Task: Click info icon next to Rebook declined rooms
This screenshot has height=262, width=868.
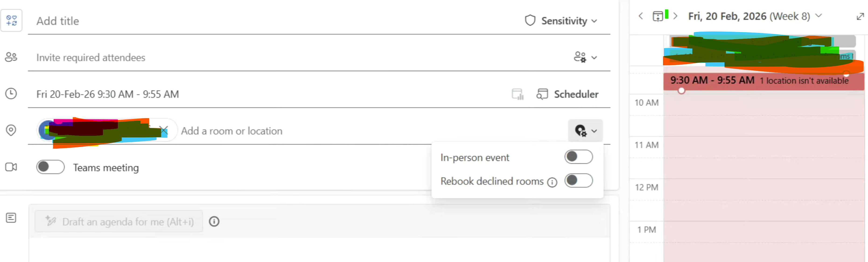Action: tap(552, 182)
